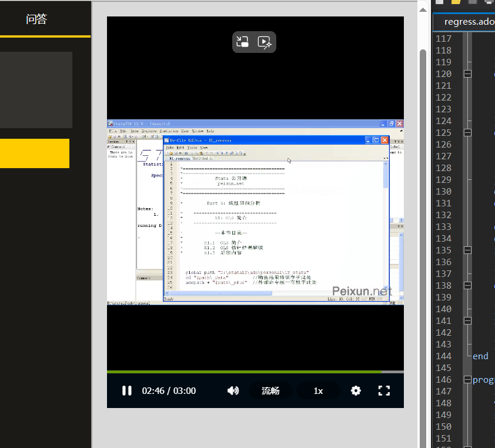Screen dimensions: 495x448
Task: Collapse the code fold at line 141
Action: click(467, 321)
